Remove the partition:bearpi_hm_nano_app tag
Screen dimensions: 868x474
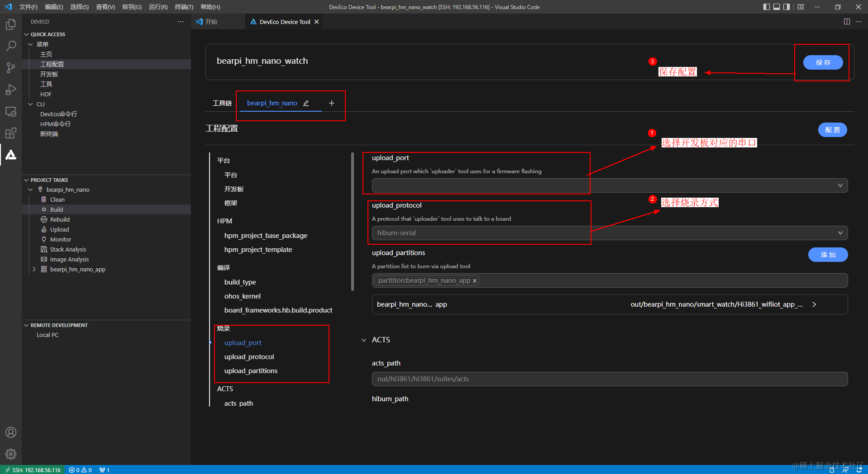(x=475, y=281)
